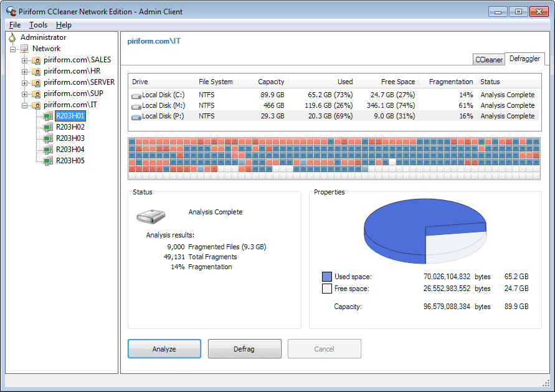This screenshot has width=555, height=392.
Task: Click the piriform.com\IT heading
Action: [154, 41]
